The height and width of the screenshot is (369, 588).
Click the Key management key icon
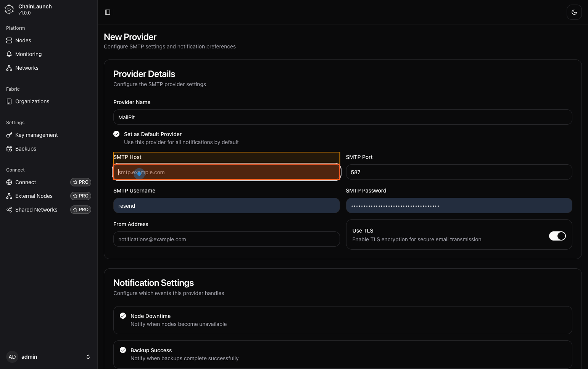click(9, 135)
